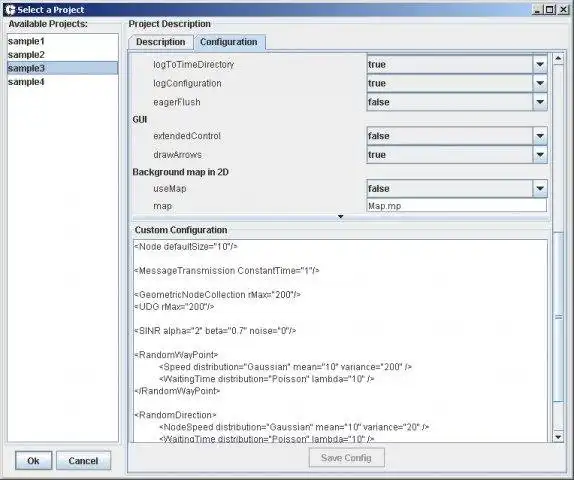574x480 pixels.
Task: Switch to the Description tab
Action: coord(160,42)
